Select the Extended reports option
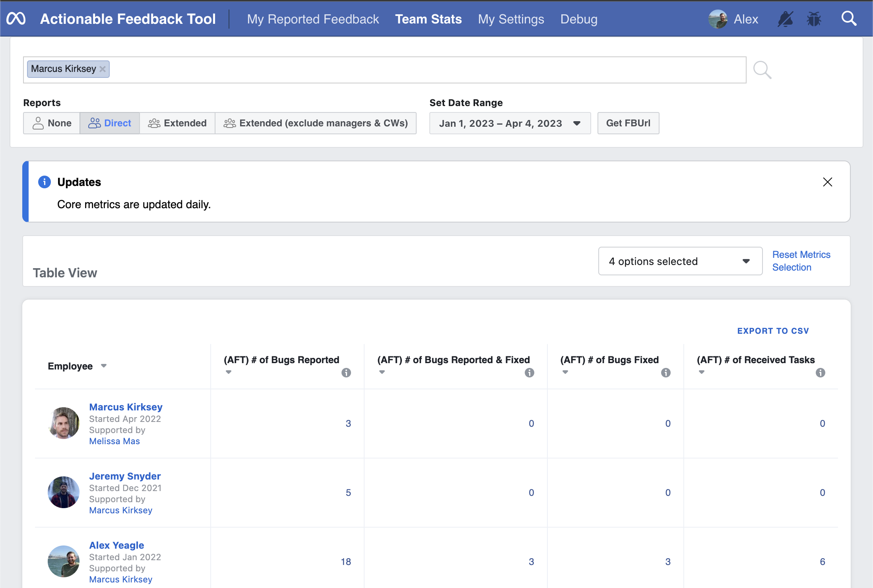 177,123
